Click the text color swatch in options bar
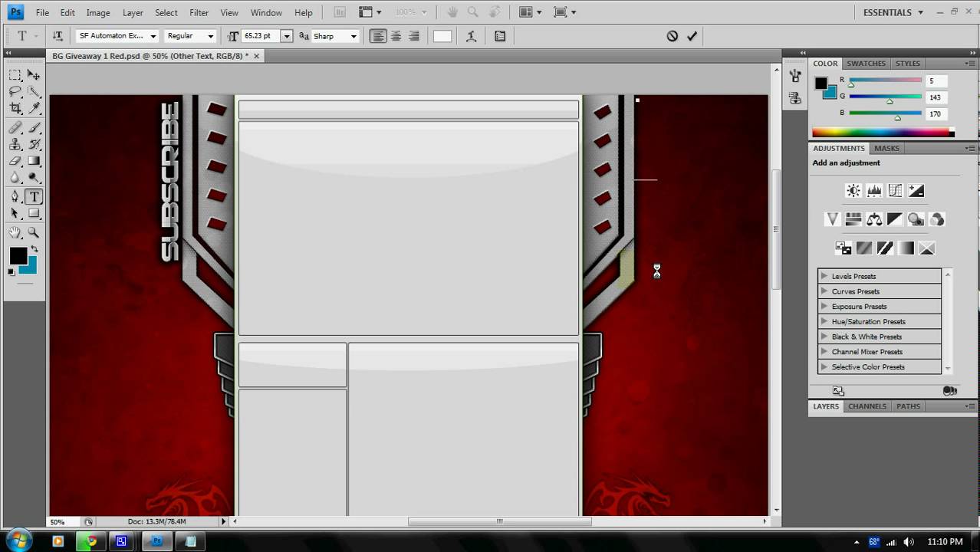The width and height of the screenshot is (980, 552). pos(442,36)
